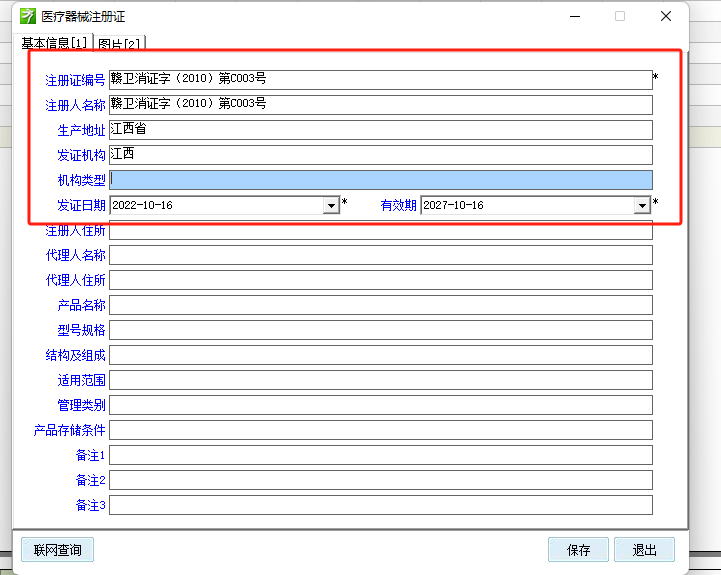Image resolution: width=721 pixels, height=575 pixels.
Task: Click the 管理类别 input field
Action: click(x=380, y=405)
